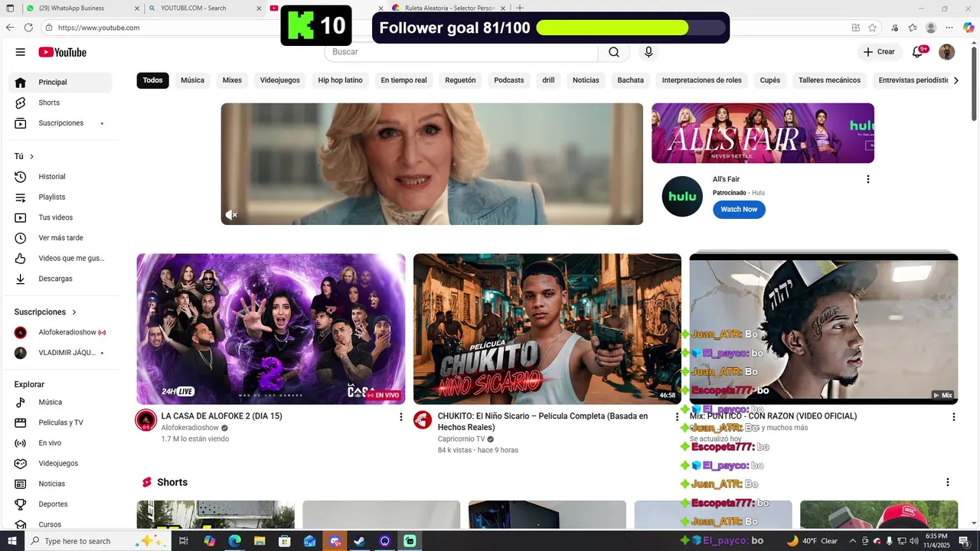Screen dimensions: 980x551
Task: Expand the Suscripciones section chevron
Action: click(x=74, y=312)
